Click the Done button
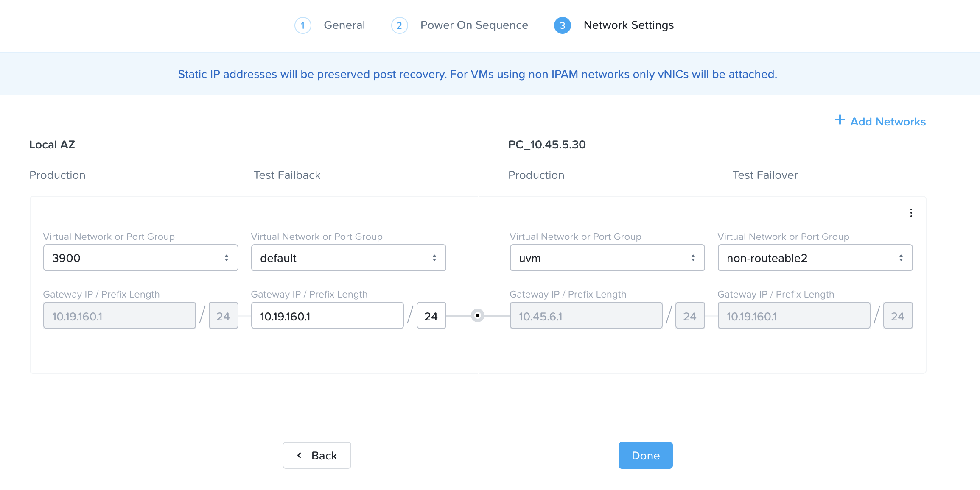This screenshot has height=490, width=980. pyautogui.click(x=646, y=456)
